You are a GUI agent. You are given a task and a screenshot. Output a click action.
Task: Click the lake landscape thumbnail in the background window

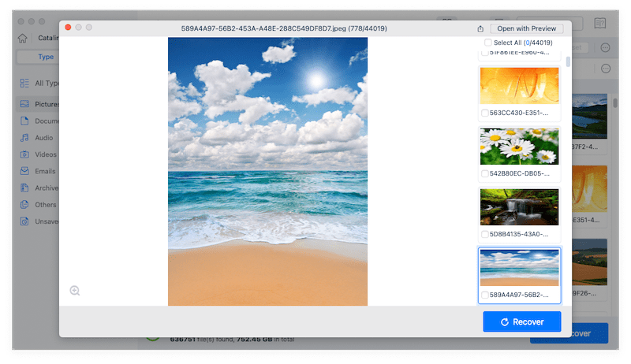point(589,116)
